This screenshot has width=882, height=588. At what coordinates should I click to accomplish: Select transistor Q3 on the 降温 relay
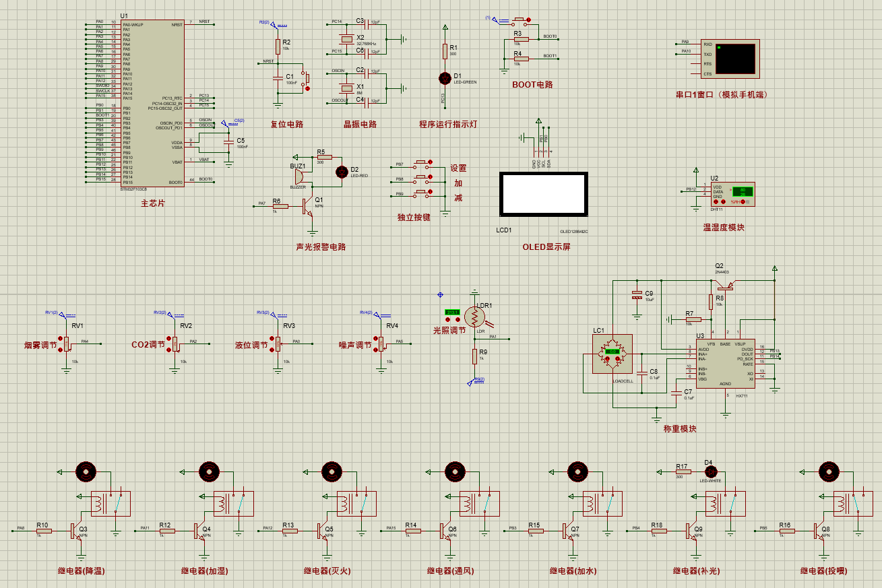75,532
